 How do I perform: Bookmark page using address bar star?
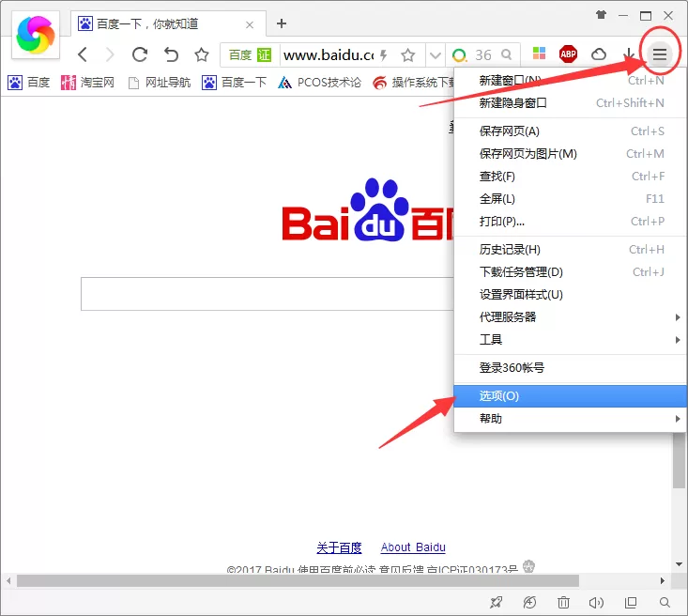408,54
